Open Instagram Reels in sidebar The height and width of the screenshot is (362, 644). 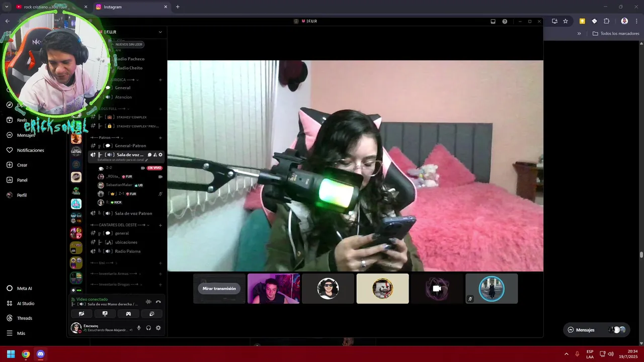17,120
